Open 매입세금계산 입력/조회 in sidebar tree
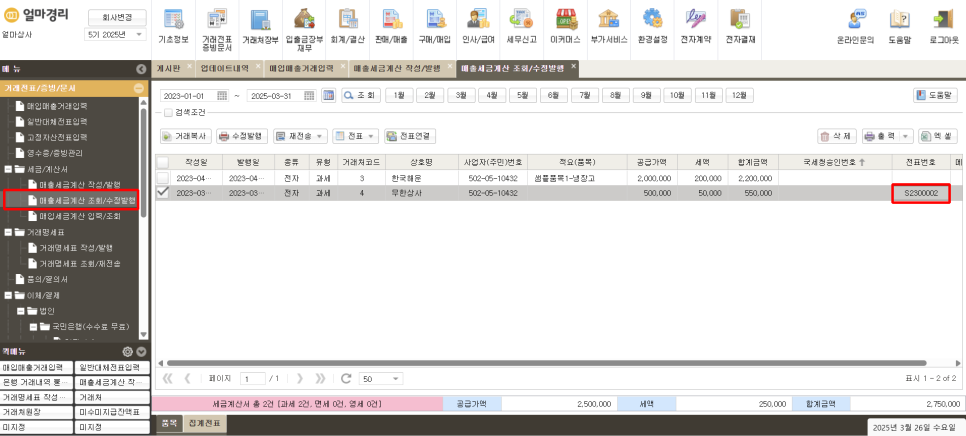Screen dimensions: 966x436 click(79, 216)
